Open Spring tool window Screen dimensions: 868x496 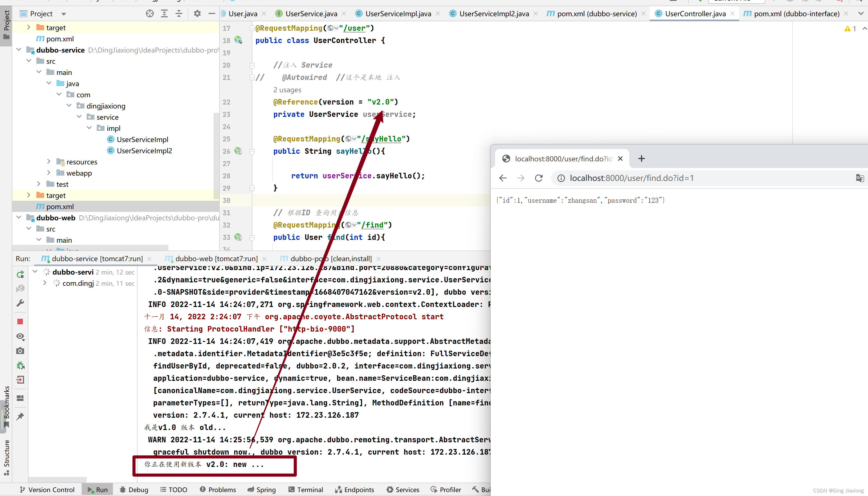261,490
